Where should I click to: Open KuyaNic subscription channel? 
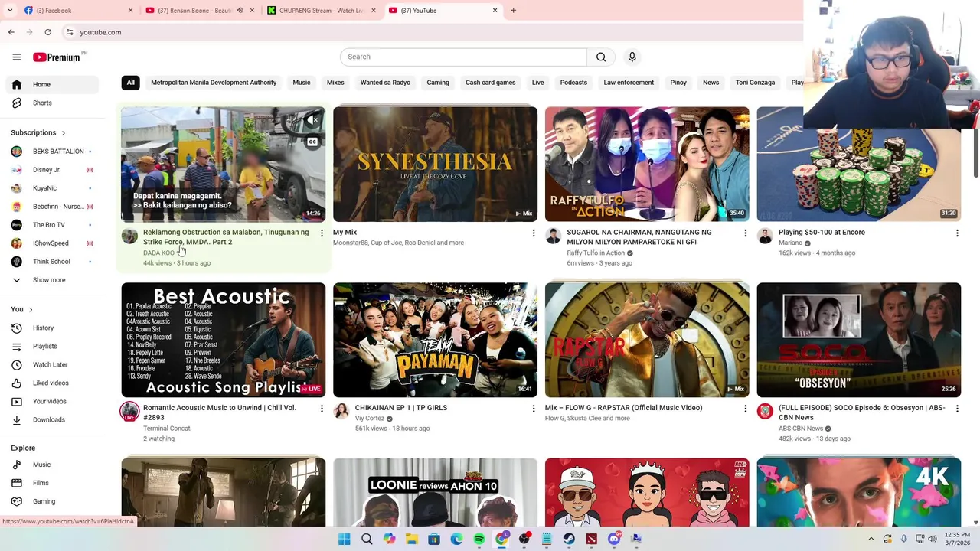click(54, 188)
